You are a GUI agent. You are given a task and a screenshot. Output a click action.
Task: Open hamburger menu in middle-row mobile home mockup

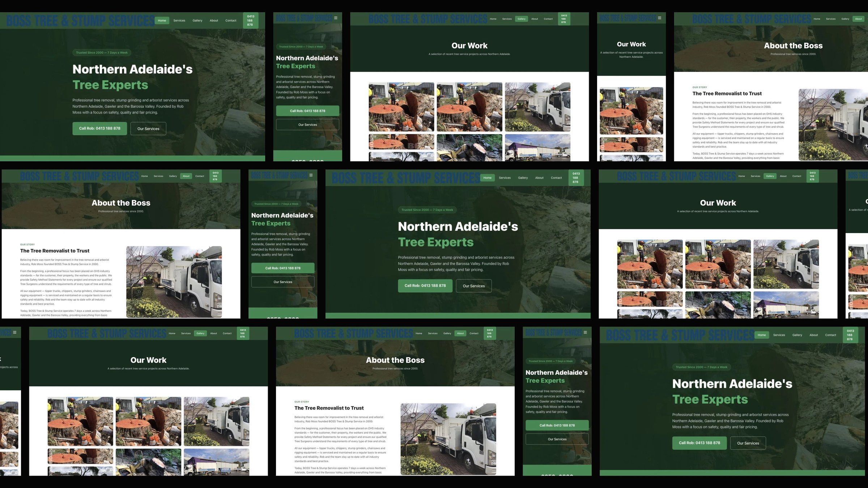click(311, 175)
